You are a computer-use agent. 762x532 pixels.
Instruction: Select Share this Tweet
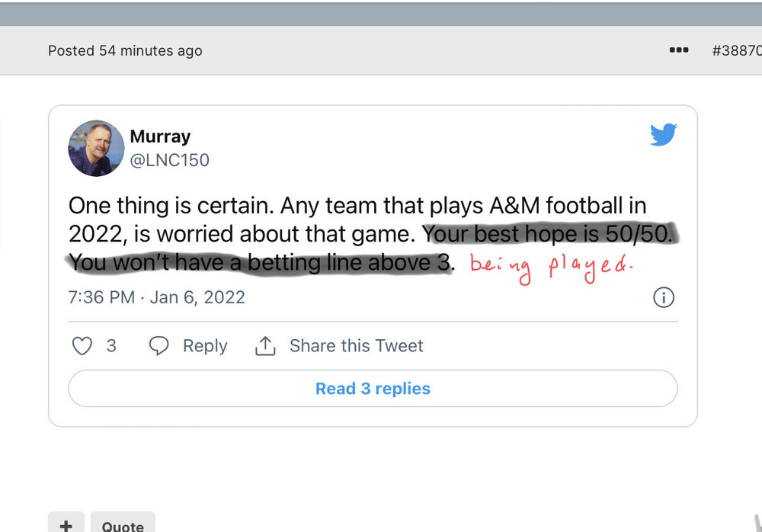click(x=356, y=346)
